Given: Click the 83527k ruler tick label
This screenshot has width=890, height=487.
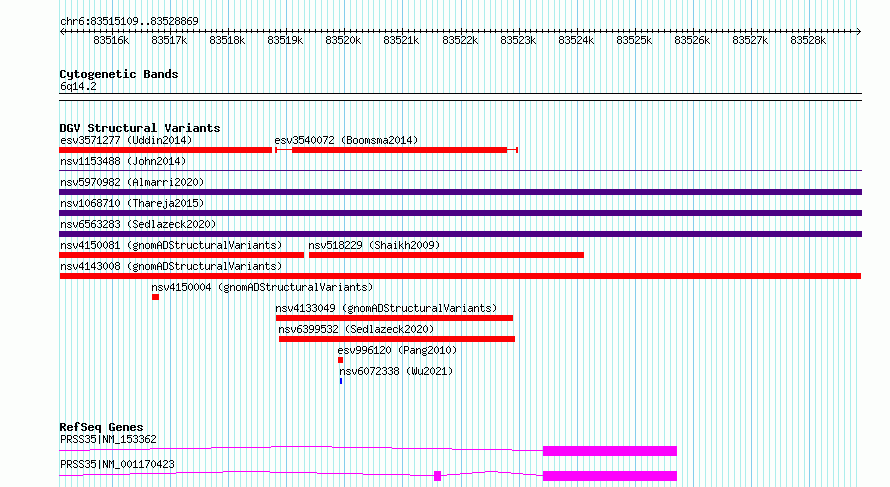Looking at the screenshot, I should pyautogui.click(x=750, y=40).
